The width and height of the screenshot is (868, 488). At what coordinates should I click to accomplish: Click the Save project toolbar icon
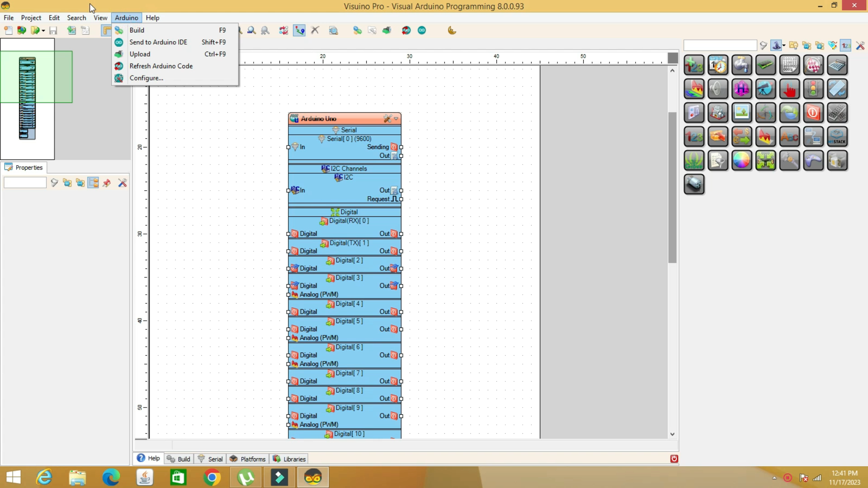point(53,31)
